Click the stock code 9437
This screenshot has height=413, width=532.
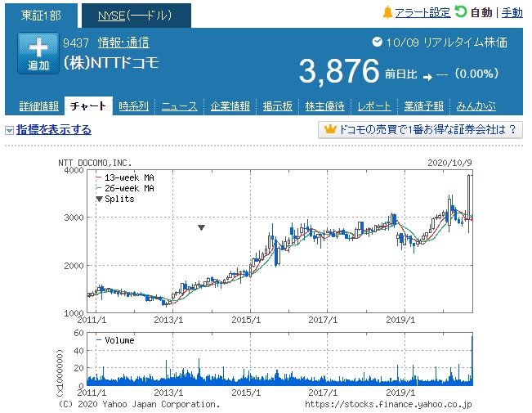[x=76, y=43]
